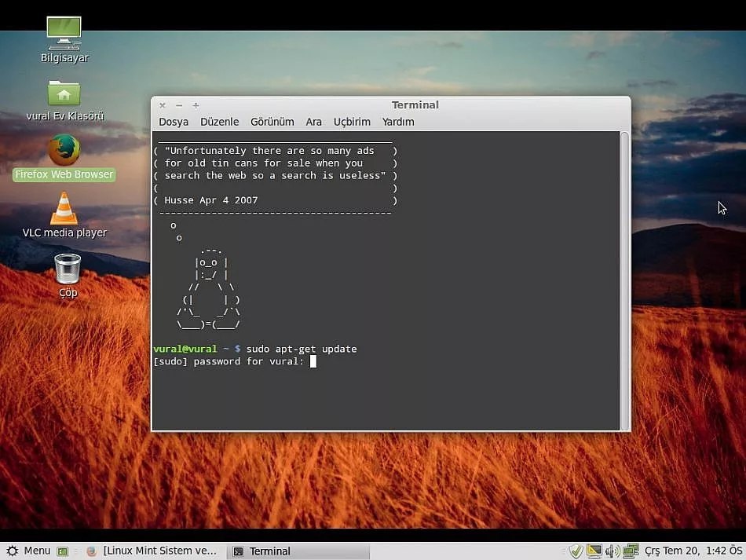Open the volume speaker tray icon

(x=612, y=551)
